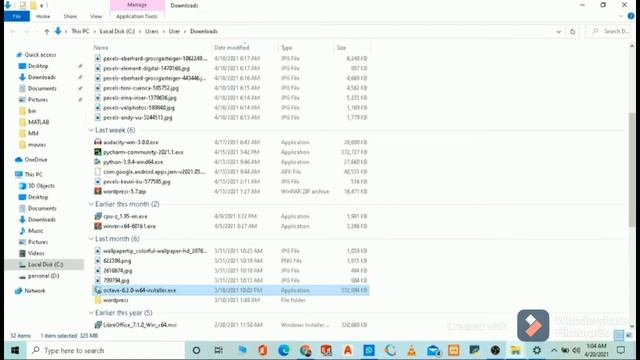Select the LibreOffice_7.1.0_Win_x64.msi icon
640x360 pixels.
coord(98,325)
